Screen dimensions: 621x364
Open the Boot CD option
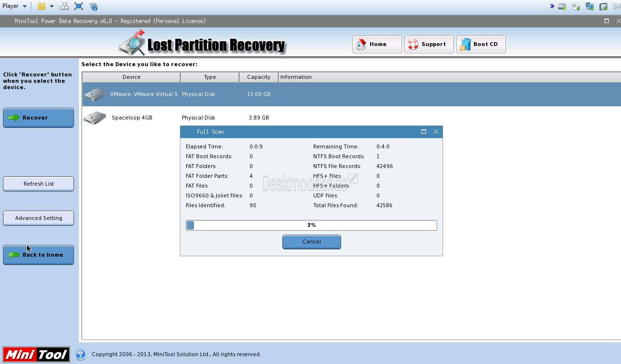point(481,44)
